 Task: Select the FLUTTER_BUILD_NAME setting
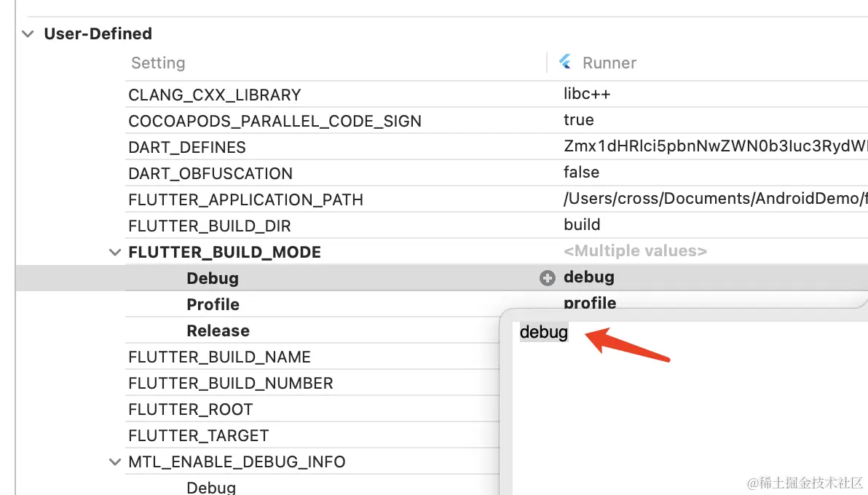pos(219,357)
